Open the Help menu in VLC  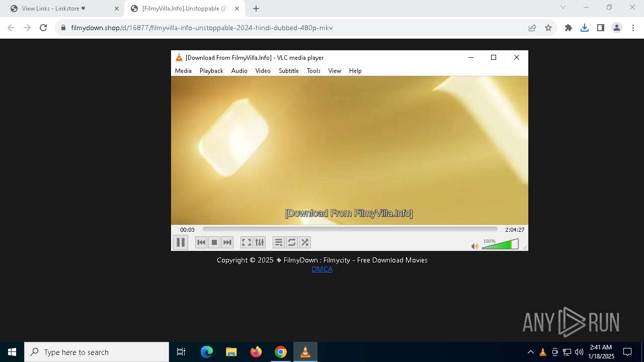point(355,71)
